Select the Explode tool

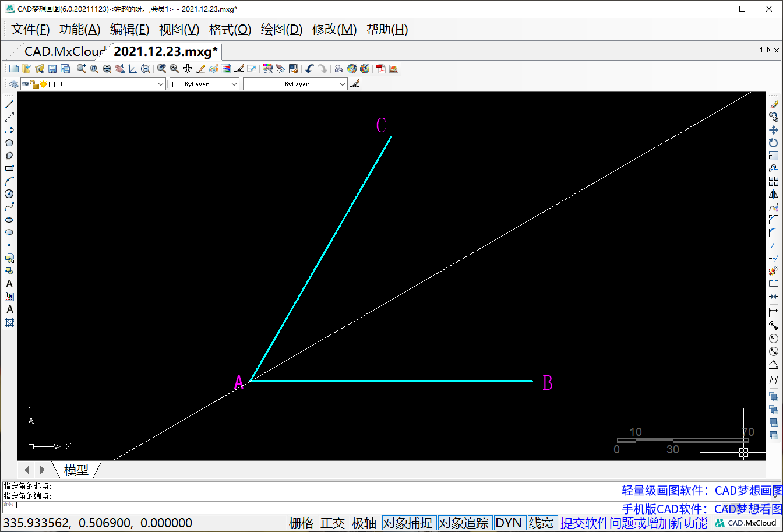774,271
